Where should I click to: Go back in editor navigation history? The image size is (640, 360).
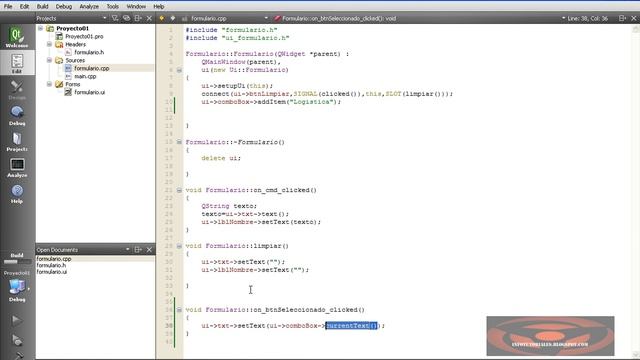[162, 18]
